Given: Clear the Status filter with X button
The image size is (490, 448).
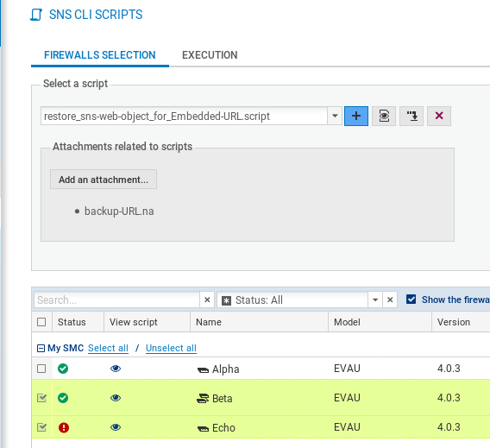Looking at the screenshot, I should pyautogui.click(x=390, y=300).
